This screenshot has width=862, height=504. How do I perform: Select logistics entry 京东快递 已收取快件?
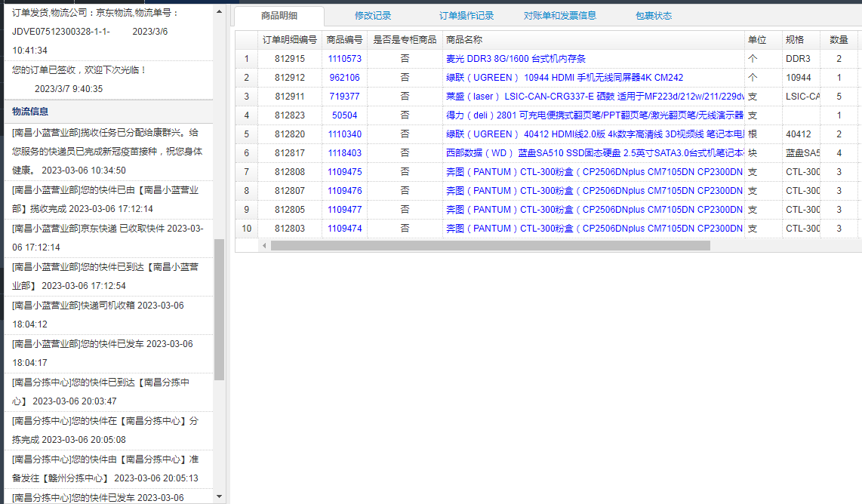[108, 238]
